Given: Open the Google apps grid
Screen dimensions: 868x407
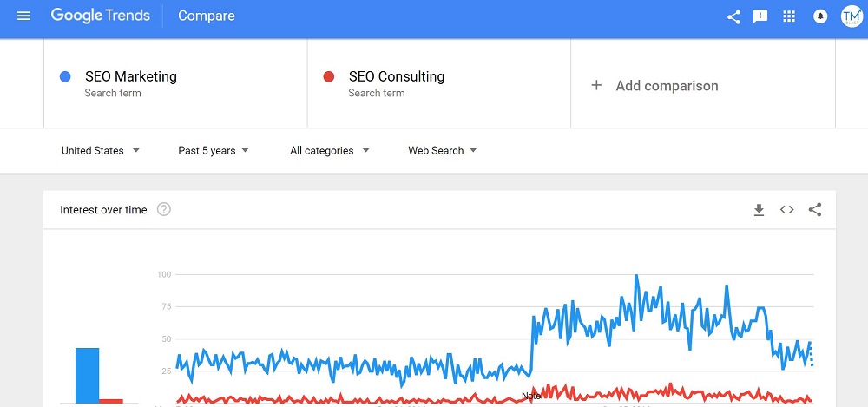Looking at the screenshot, I should [x=789, y=16].
